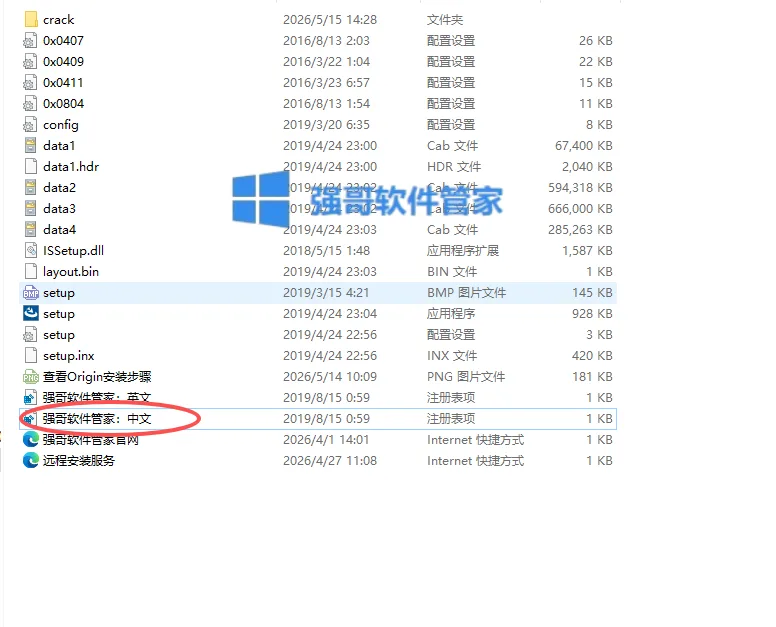Select the type "HDR 文件"

click(454, 166)
